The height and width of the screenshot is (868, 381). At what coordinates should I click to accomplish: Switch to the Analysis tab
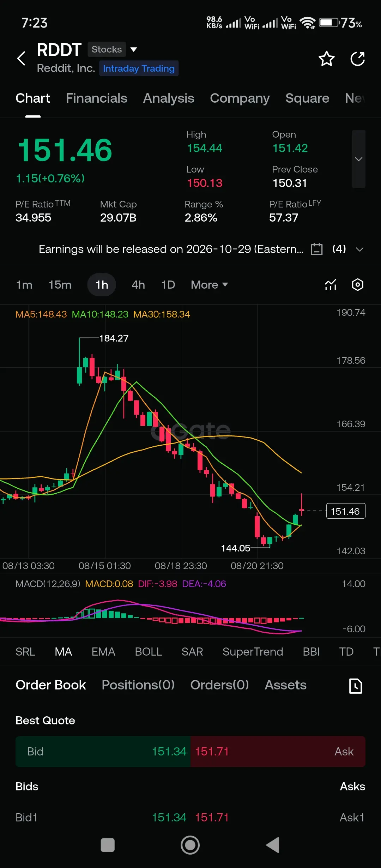coord(169,98)
